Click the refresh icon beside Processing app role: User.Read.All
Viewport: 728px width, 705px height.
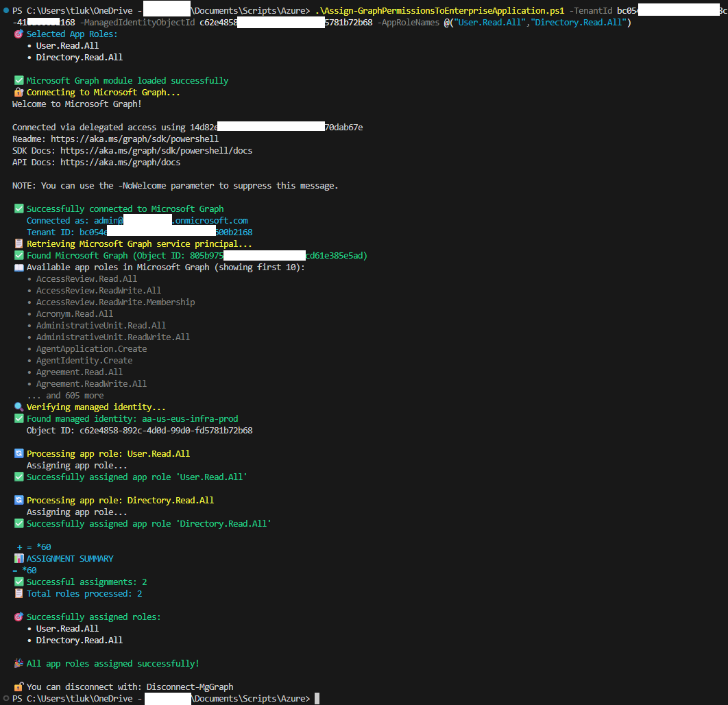pyautogui.click(x=19, y=454)
